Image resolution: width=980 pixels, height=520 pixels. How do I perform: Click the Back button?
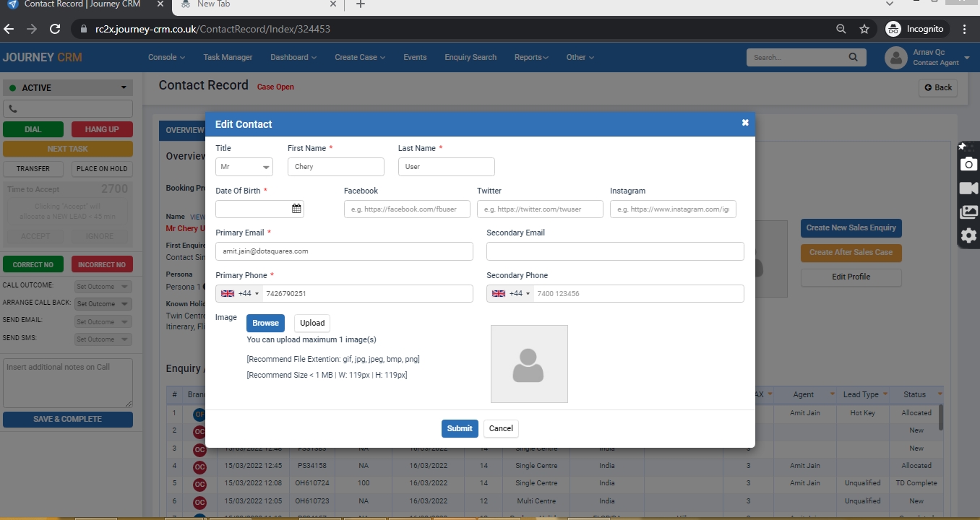coord(938,87)
